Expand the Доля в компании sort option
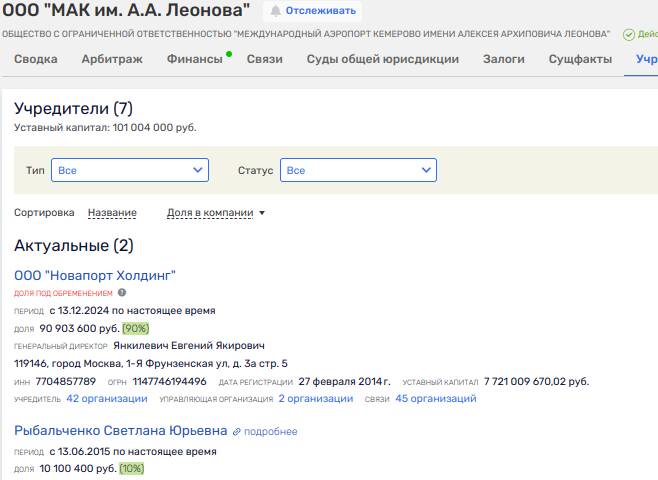This screenshot has width=658, height=480. (216, 213)
